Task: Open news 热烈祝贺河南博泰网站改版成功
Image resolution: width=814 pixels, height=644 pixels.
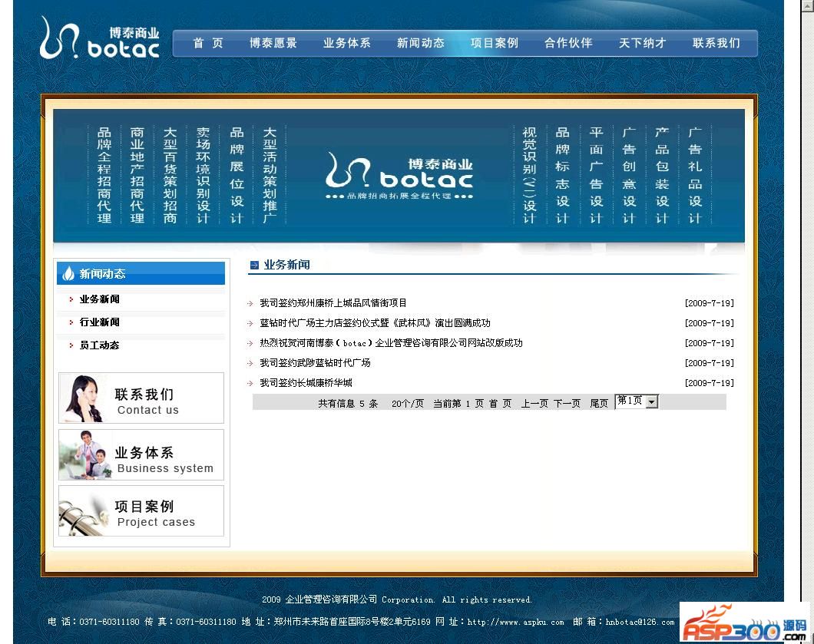Action: click(x=392, y=343)
